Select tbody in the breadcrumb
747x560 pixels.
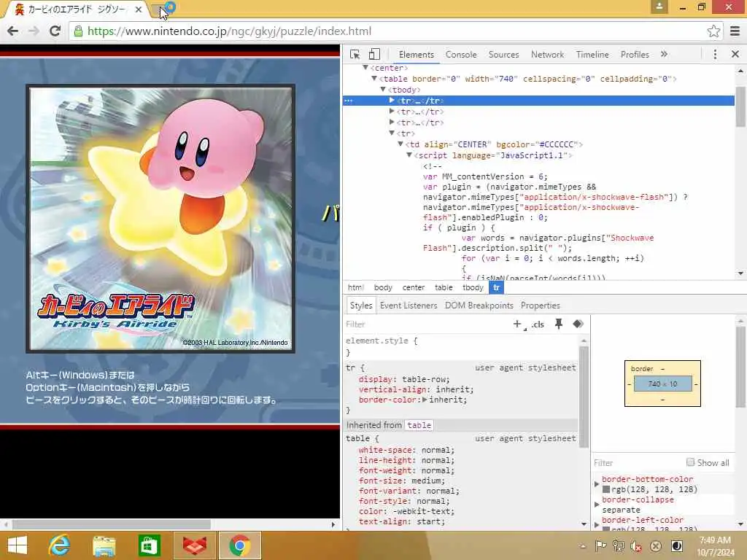tap(473, 287)
